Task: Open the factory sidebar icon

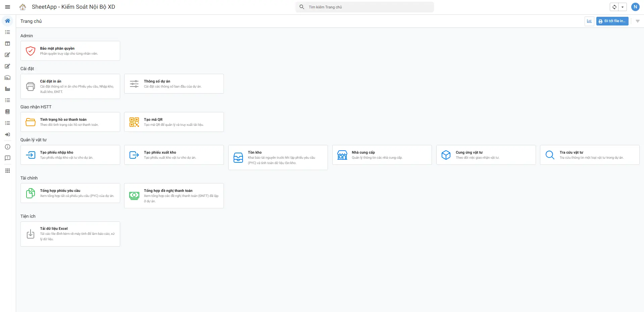Action: click(7, 89)
